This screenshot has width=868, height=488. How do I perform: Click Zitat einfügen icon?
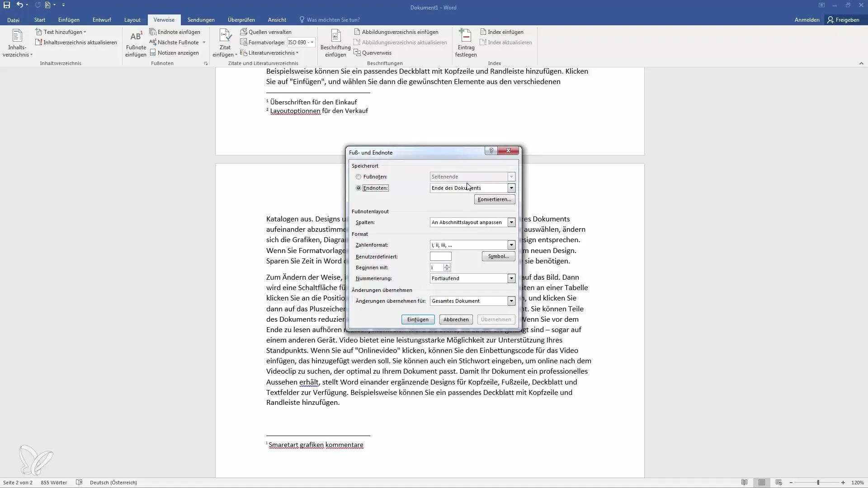pyautogui.click(x=225, y=35)
